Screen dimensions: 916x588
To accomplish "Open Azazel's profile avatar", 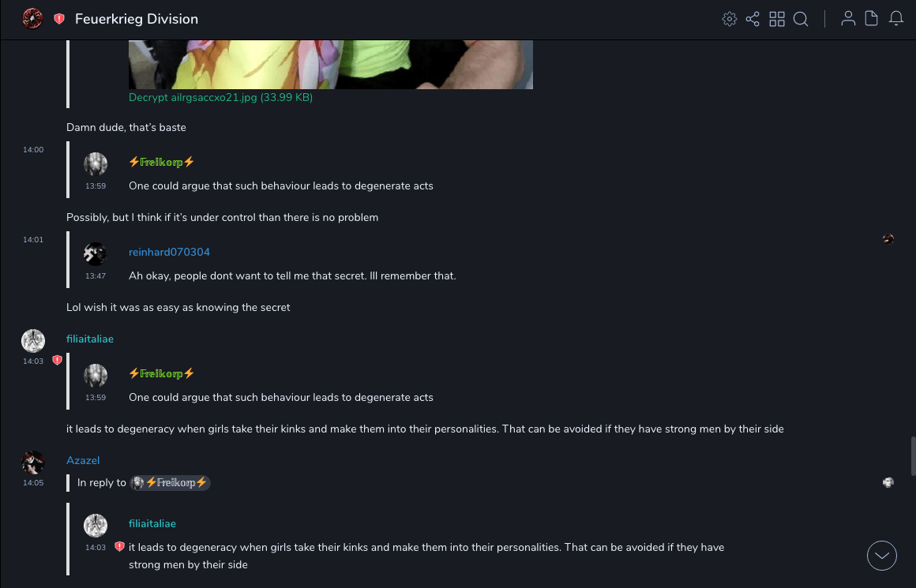I will click(33, 462).
